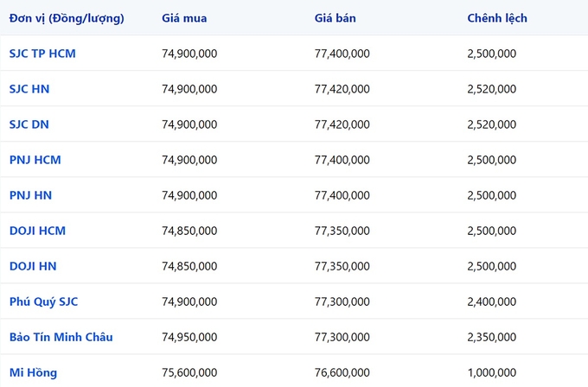Select Bảo Tín Minh Châu buy price 74,950,000
The image size is (588, 387).
point(189,337)
